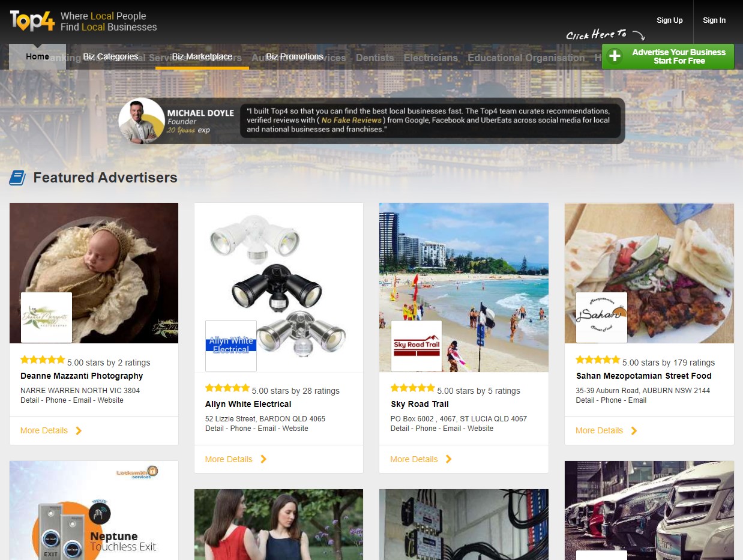Expand More Details arrow for Allyn White Electrical
Image resolution: width=743 pixels, height=560 pixels.
263,459
